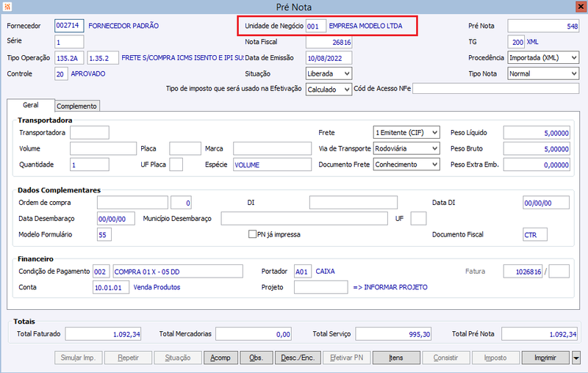
Task: Select the Geral tab
Action: point(30,105)
